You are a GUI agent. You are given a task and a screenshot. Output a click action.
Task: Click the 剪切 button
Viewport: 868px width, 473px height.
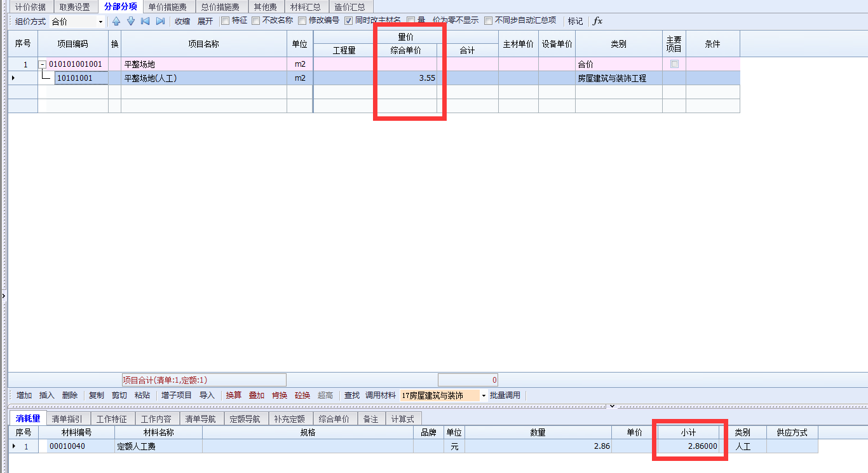click(119, 395)
